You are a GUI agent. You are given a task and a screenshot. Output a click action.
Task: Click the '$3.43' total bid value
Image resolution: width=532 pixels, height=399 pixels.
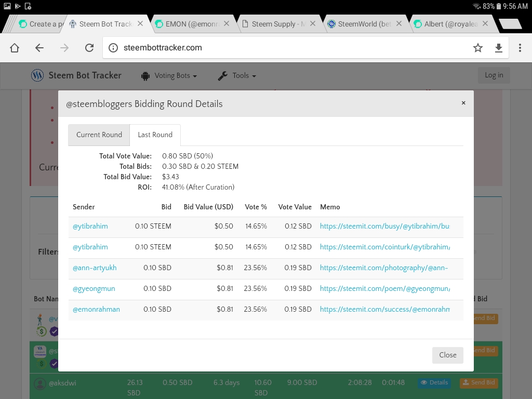coord(170,177)
